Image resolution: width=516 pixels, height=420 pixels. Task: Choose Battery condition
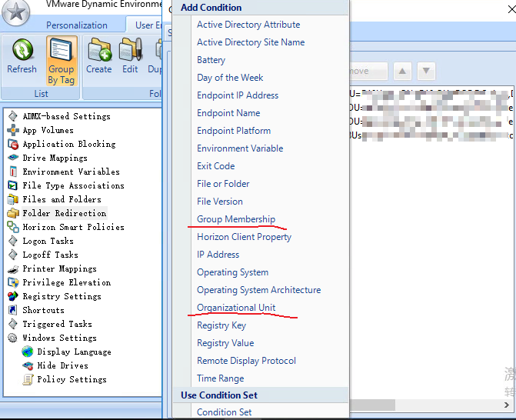pos(211,60)
